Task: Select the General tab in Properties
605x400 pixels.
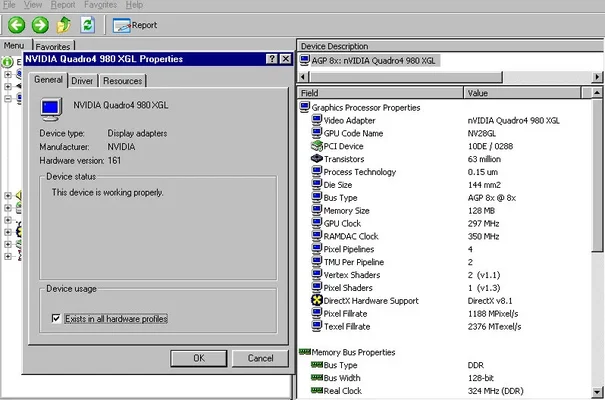Action: click(x=48, y=80)
